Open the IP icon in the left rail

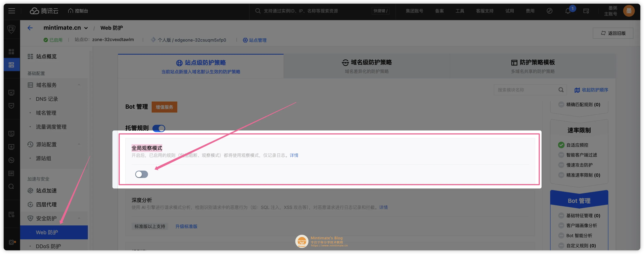11,173
